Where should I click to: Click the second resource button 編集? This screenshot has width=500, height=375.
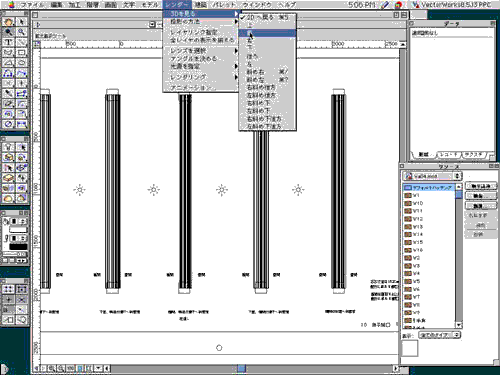point(480,196)
